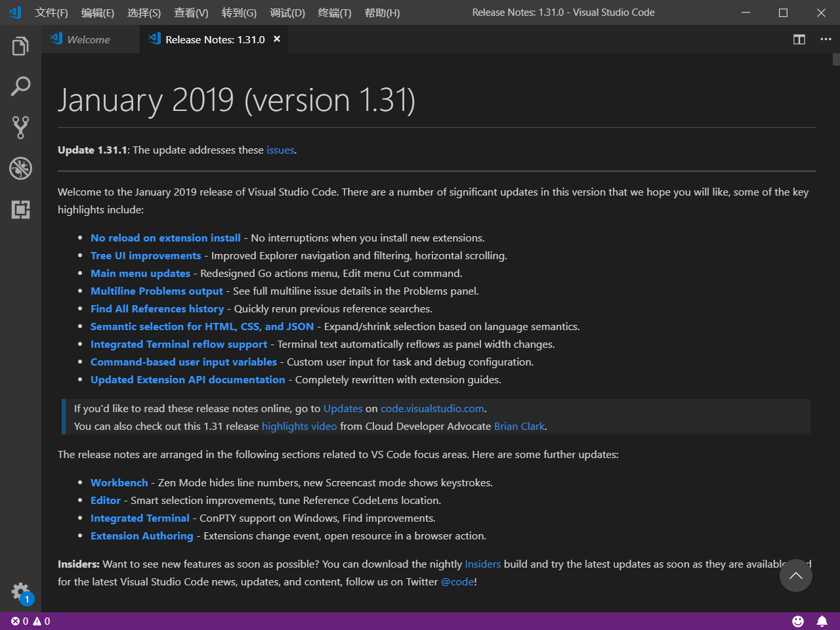This screenshot has height=630, width=840.
Task: Click the scroll-to-top arrow button
Action: click(x=795, y=576)
